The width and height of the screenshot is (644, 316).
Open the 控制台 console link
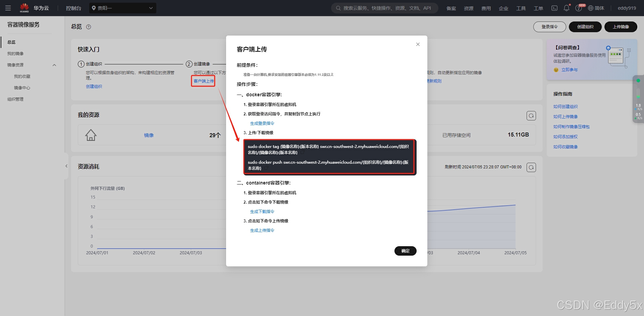click(73, 8)
